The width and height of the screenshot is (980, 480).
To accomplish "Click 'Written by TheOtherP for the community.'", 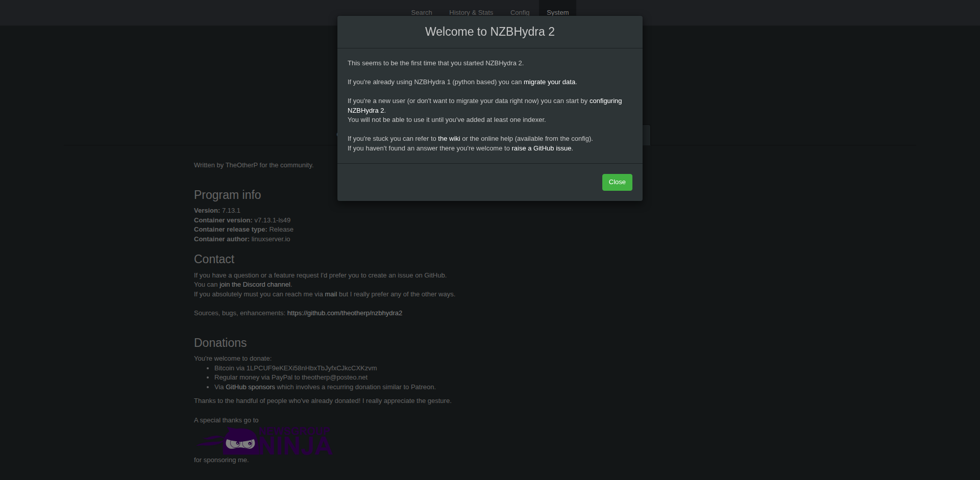I will (254, 165).
